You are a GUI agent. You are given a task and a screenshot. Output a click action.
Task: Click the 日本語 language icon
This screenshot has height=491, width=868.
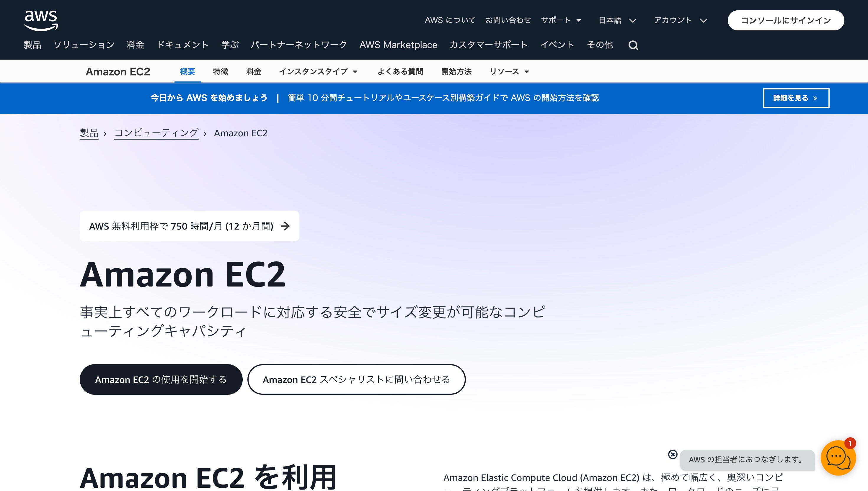(615, 20)
